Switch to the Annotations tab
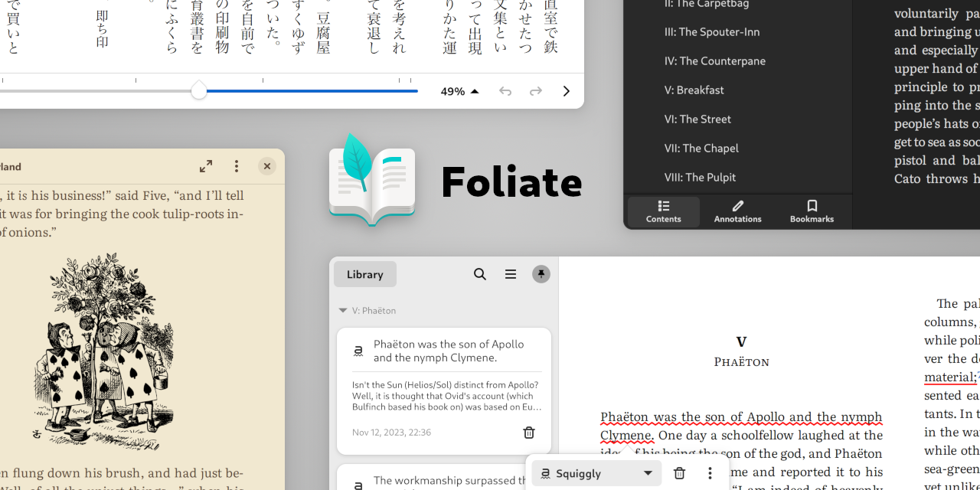 point(738,212)
